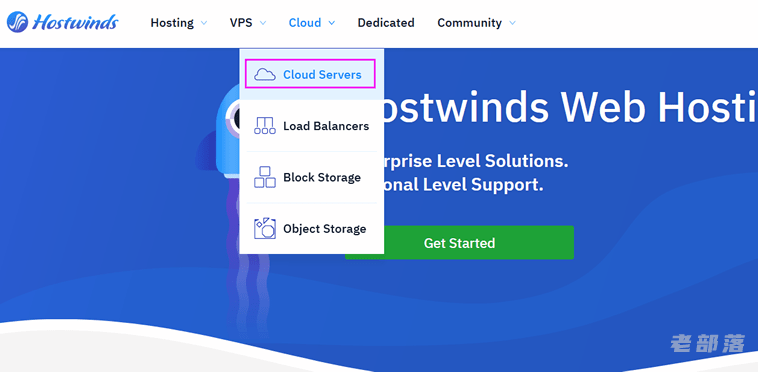Expand the VPS menu chevron
The image size is (758, 372).
point(262,23)
